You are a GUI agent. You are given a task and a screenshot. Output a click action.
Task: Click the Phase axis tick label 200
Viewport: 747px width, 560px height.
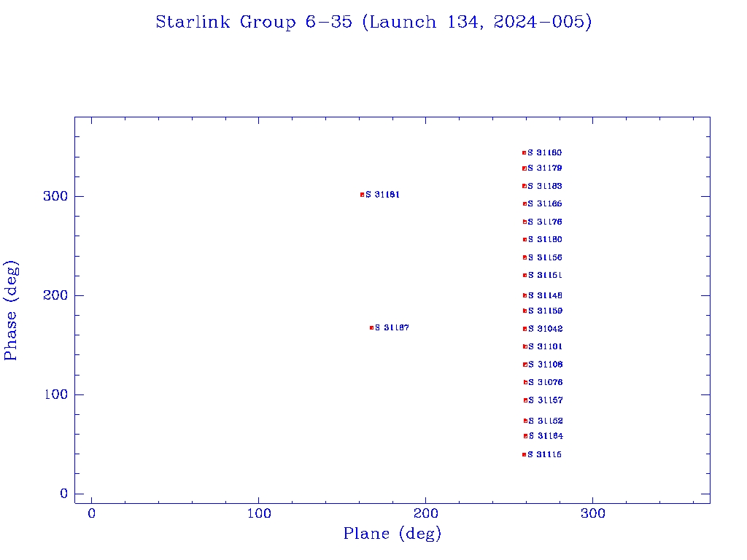coord(55,295)
